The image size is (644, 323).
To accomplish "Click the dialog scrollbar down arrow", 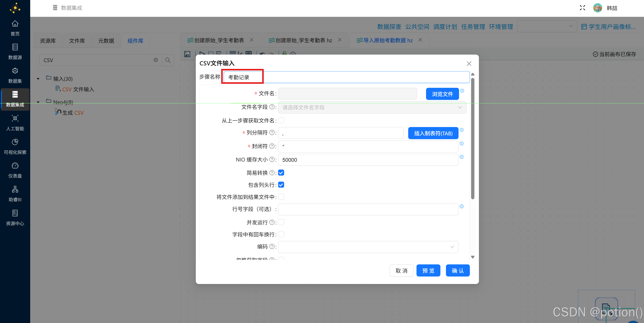I will (473, 257).
